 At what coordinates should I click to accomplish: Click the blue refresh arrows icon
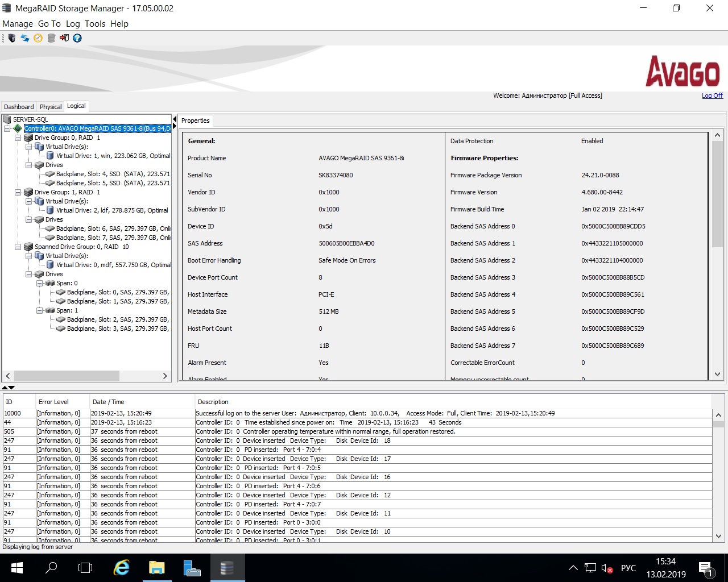pyautogui.click(x=25, y=38)
